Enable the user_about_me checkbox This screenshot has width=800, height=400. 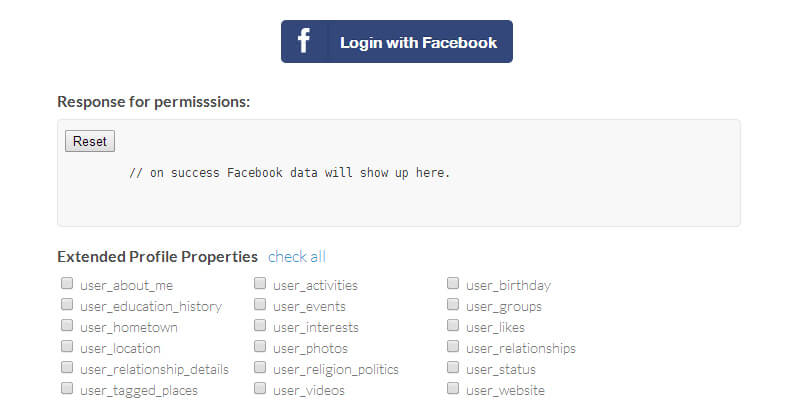pyautogui.click(x=67, y=284)
